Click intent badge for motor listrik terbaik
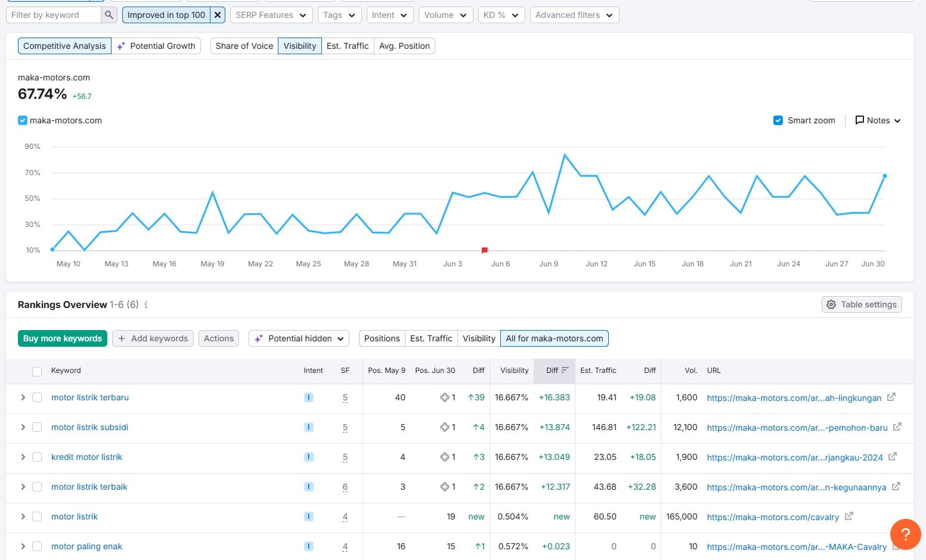 click(x=309, y=487)
